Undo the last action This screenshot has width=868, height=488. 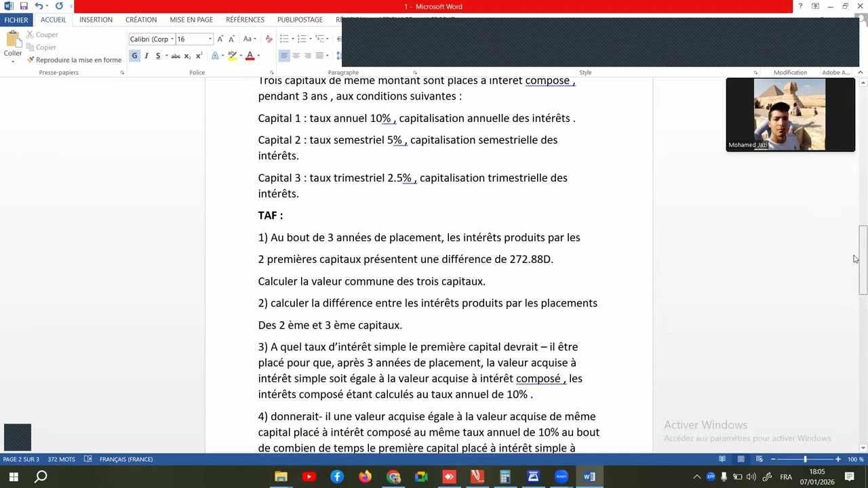point(39,6)
